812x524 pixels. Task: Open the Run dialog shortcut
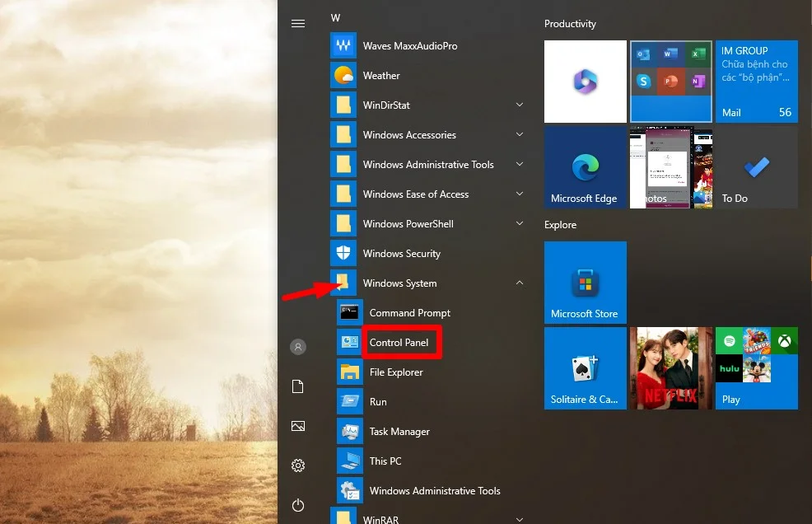point(377,401)
